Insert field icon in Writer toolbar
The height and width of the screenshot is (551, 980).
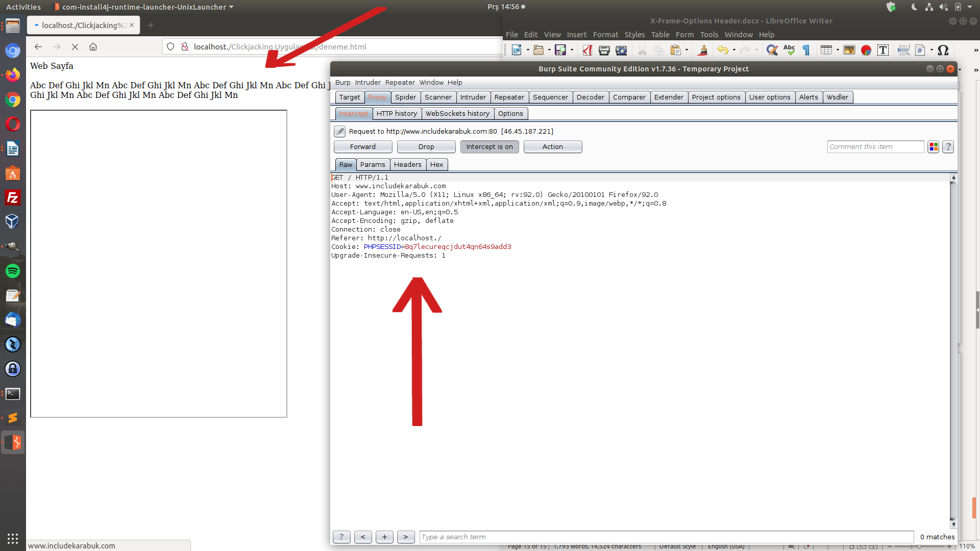(920, 50)
